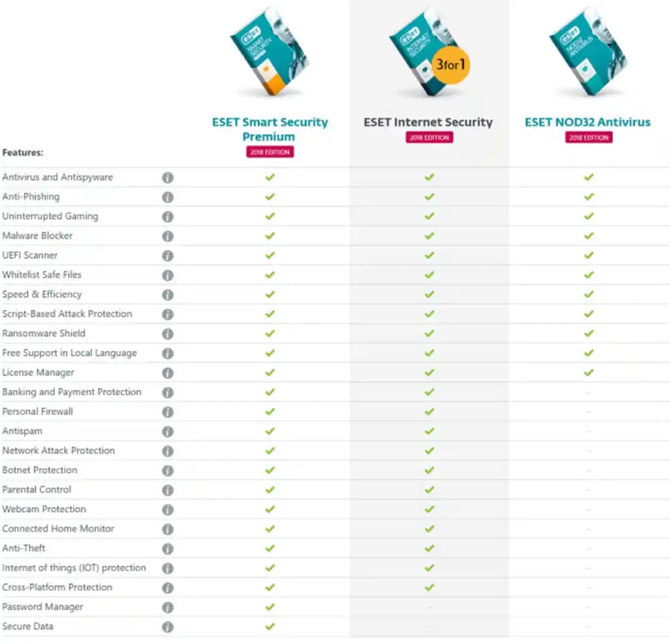The image size is (670, 644).
Task: Click info icon next to Antivirus and Antispyware
Action: 167,177
